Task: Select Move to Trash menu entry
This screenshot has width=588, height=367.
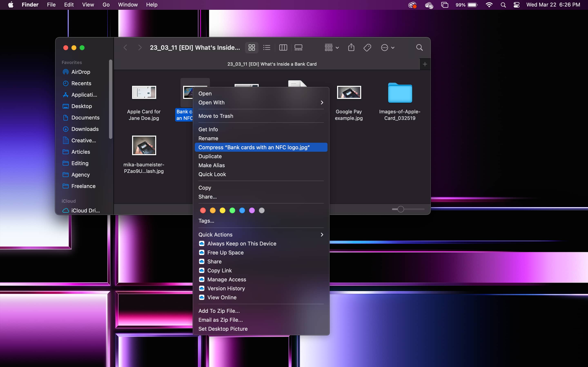Action: 216,116
